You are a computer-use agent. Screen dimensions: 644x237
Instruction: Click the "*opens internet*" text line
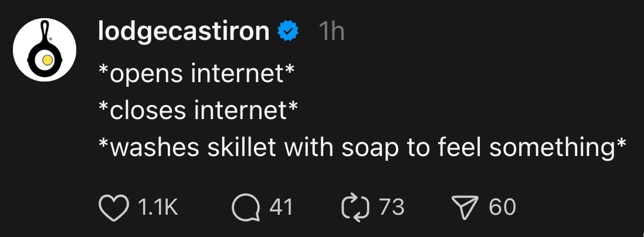pyautogui.click(x=196, y=76)
